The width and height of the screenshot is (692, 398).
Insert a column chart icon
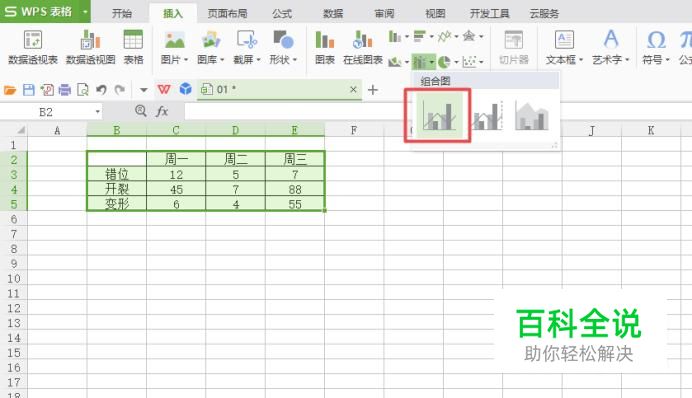pos(395,36)
